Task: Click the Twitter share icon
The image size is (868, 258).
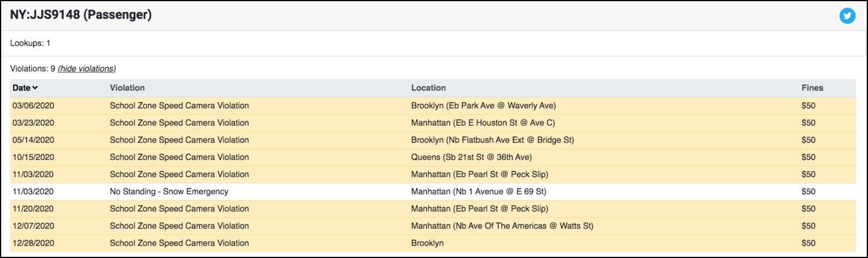Action: pos(847,16)
